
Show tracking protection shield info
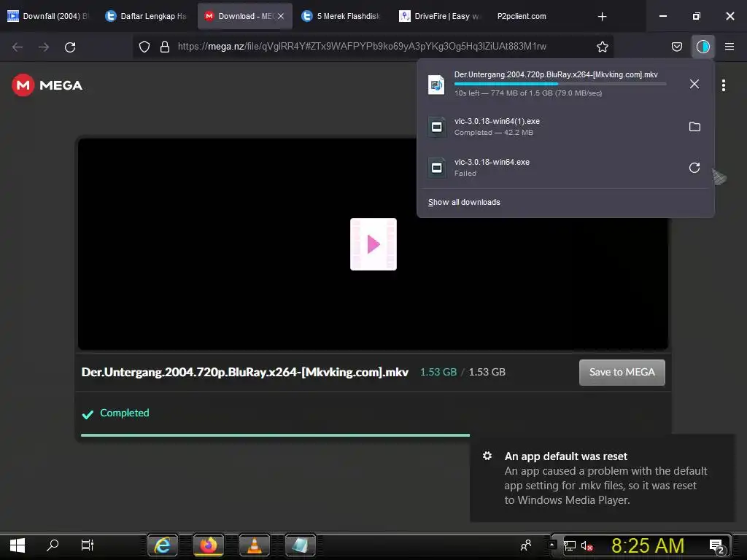coord(144,47)
